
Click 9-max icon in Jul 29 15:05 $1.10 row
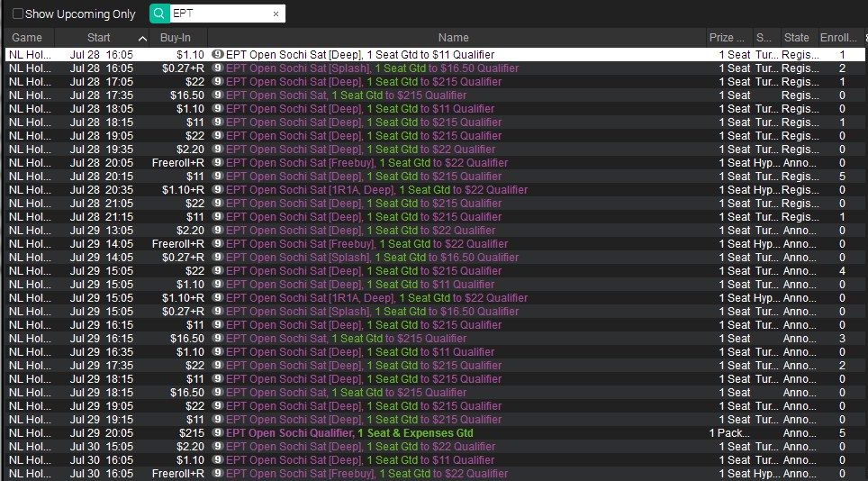[x=218, y=284]
